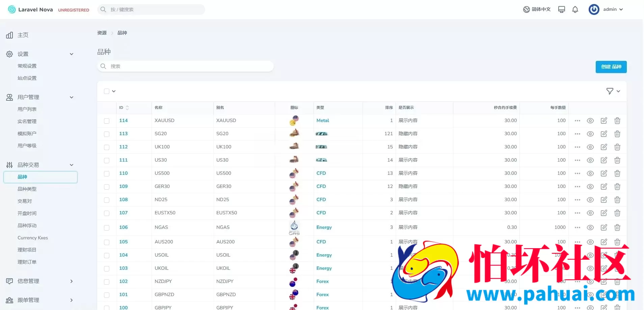Open select-all dropdown arrow
This screenshot has width=644, height=310.
point(114,91)
